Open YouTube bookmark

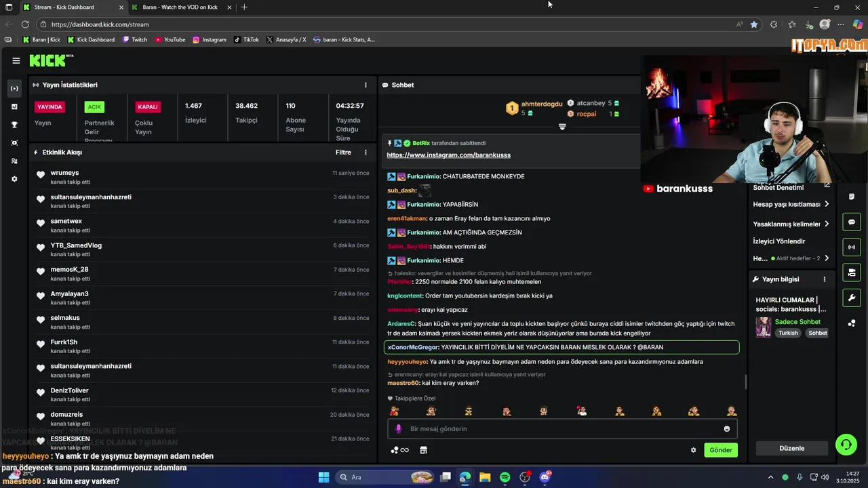click(170, 40)
